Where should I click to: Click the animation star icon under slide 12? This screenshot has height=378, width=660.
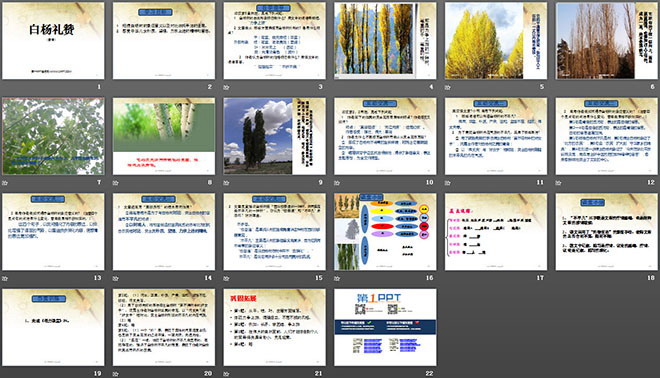[559, 183]
